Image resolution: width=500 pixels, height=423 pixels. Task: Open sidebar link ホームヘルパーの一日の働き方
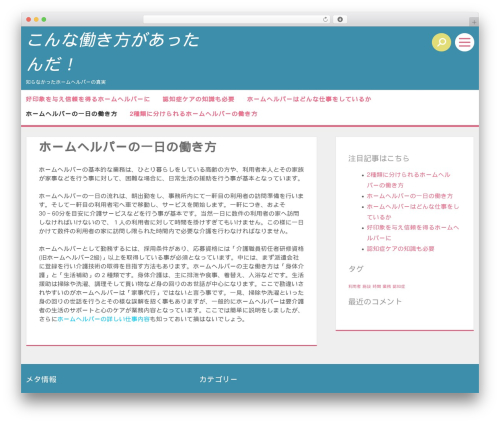tap(410, 196)
